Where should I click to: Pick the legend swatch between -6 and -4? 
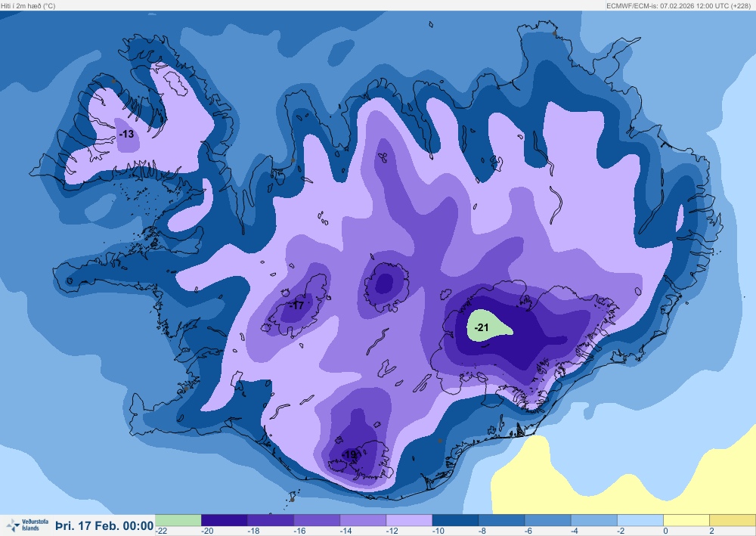548,520
